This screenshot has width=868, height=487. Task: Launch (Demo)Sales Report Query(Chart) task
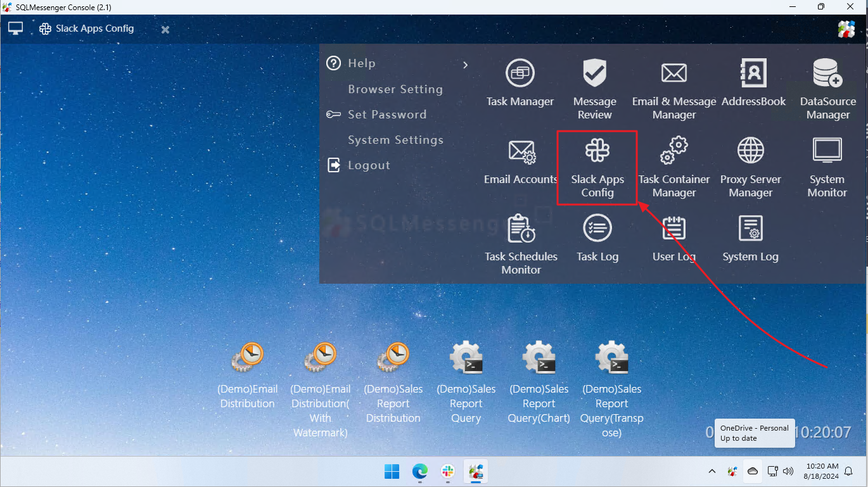(539, 383)
